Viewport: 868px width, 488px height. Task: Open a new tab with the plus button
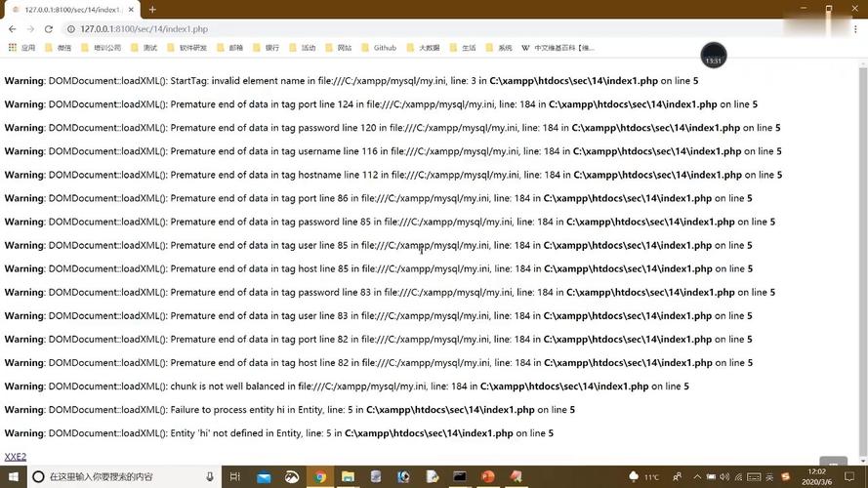pos(152,9)
